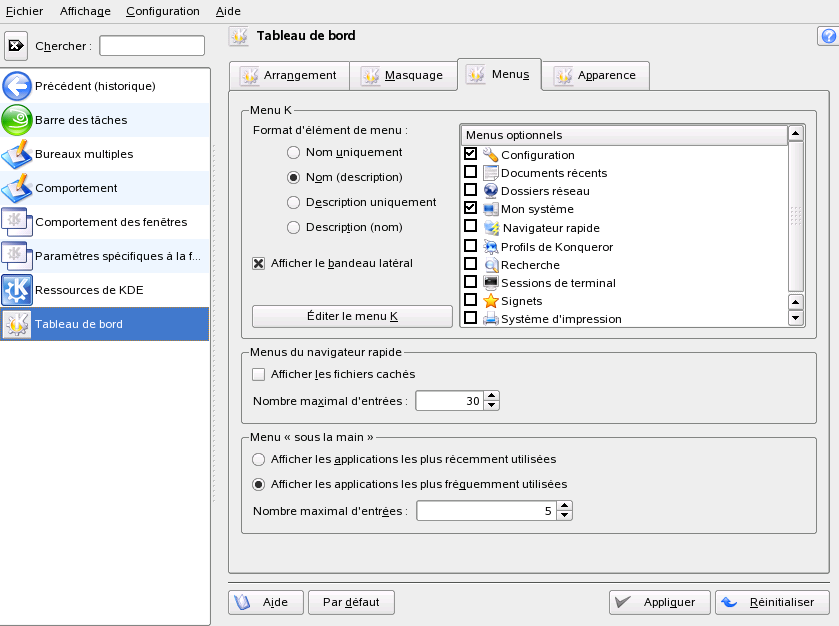Open the Aide menu

[228, 11]
